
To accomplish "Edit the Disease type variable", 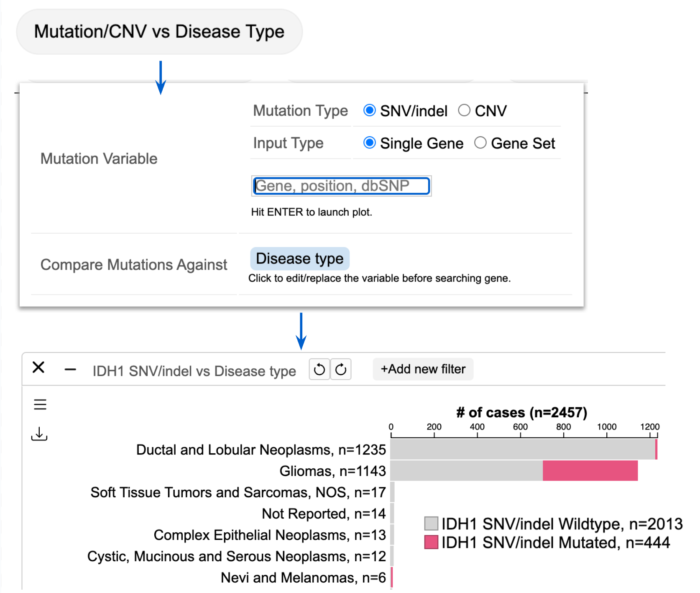I will coord(299,258).
